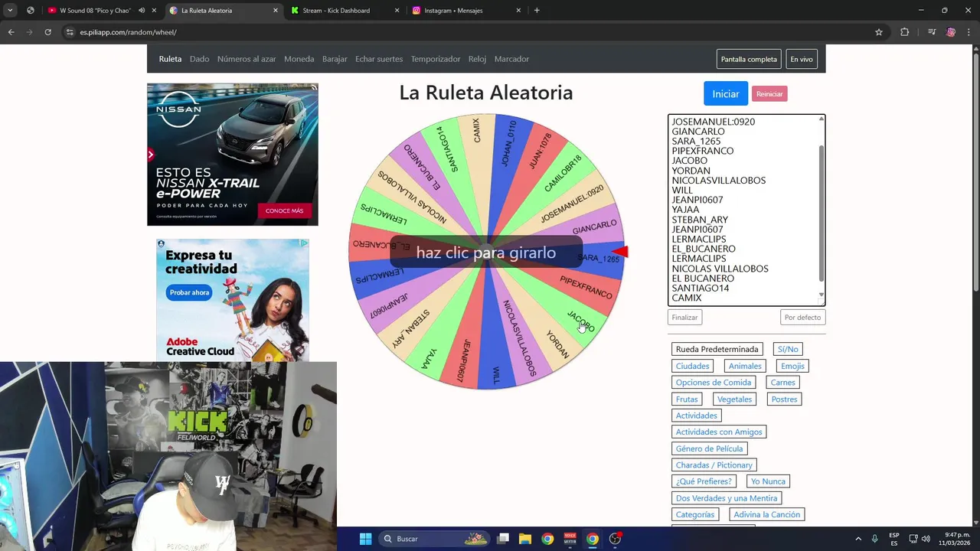
Task: Click the pink Reiniciar button
Action: pos(769,94)
